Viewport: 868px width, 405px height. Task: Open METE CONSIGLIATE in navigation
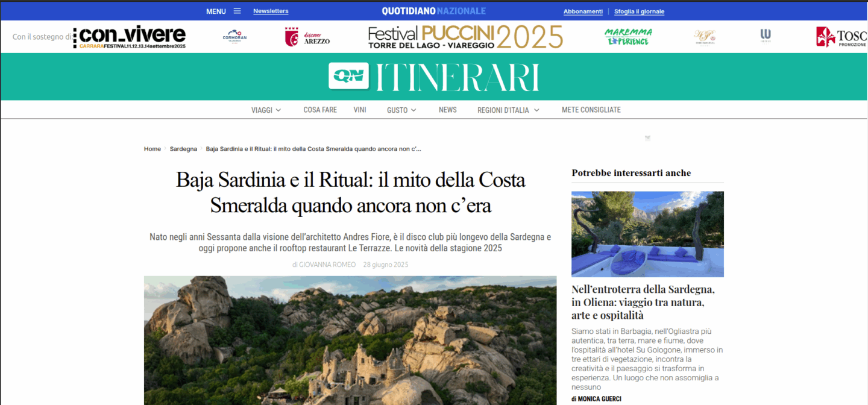591,110
